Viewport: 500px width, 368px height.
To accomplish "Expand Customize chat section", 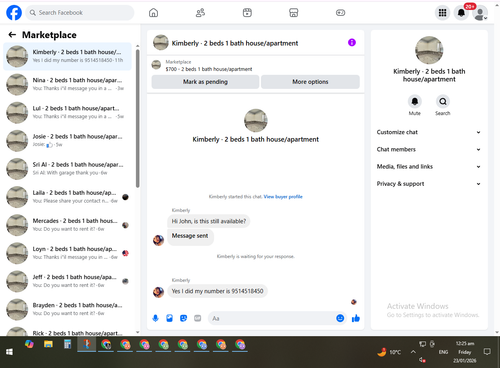I will coord(429,132).
